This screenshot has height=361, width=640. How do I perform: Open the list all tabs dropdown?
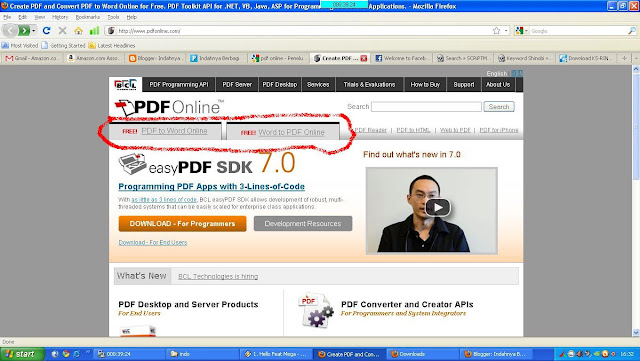click(636, 58)
